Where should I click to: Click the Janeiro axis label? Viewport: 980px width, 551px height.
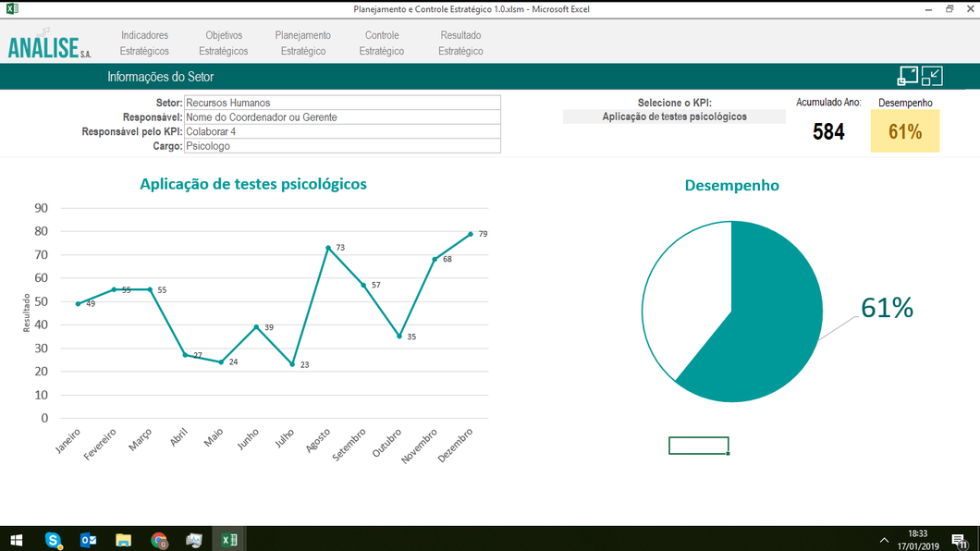[67, 440]
